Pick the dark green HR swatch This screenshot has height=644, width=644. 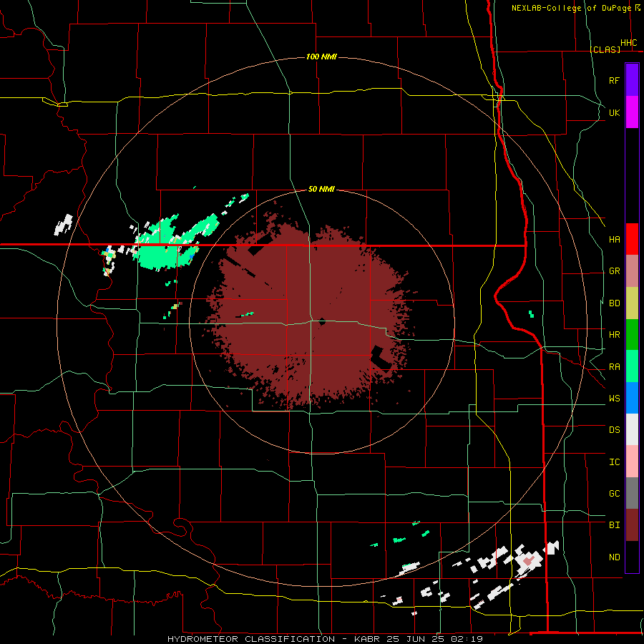(632, 335)
